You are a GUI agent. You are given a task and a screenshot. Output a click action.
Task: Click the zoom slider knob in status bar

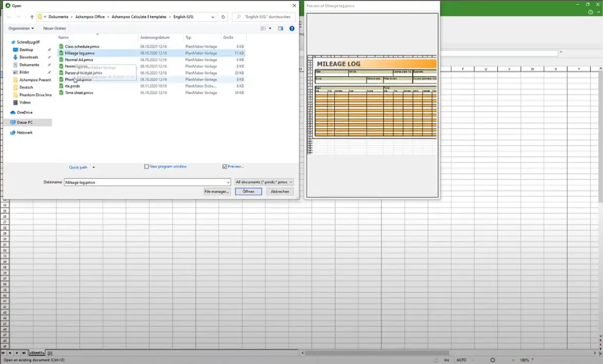point(493,360)
